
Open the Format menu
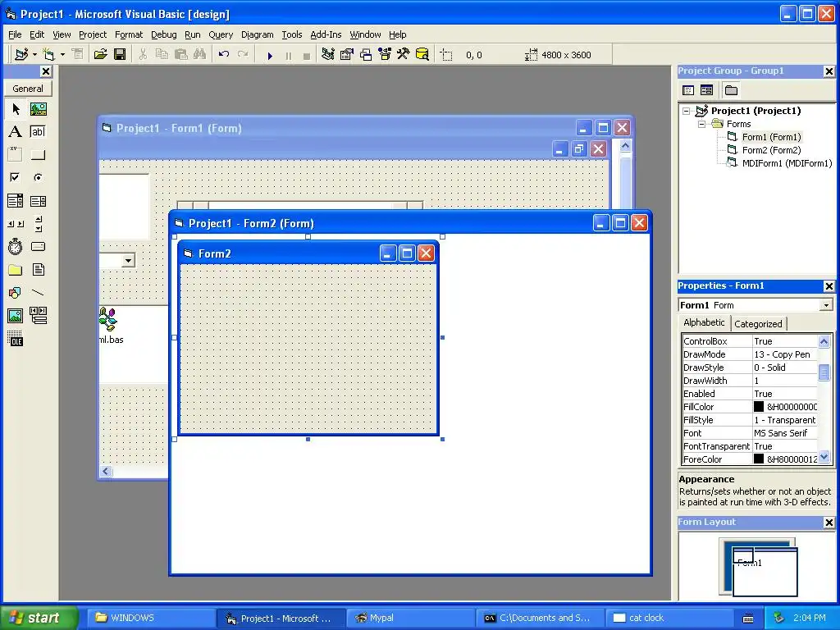[129, 34]
